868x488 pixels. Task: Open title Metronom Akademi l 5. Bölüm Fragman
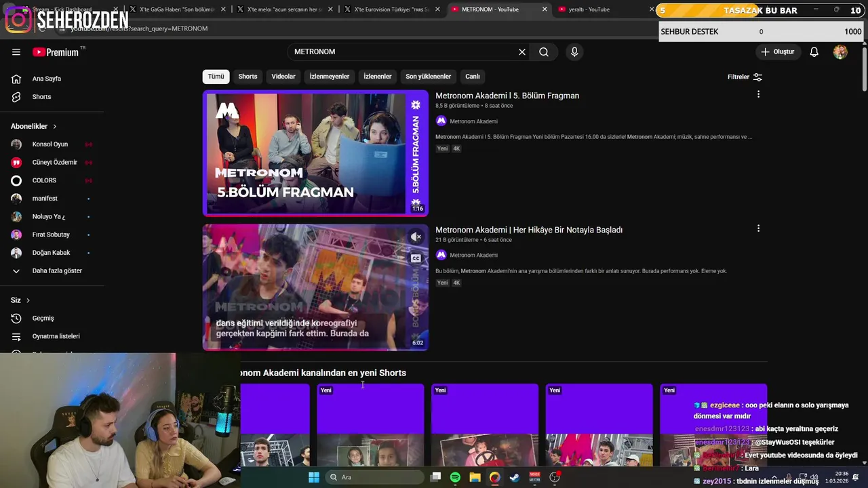(x=507, y=96)
